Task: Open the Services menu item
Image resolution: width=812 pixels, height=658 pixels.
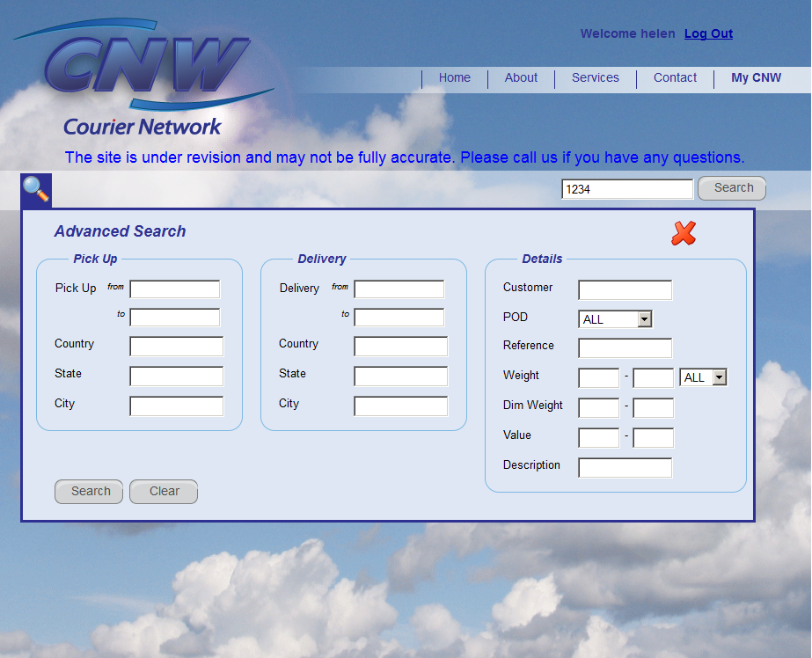Action: tap(595, 78)
